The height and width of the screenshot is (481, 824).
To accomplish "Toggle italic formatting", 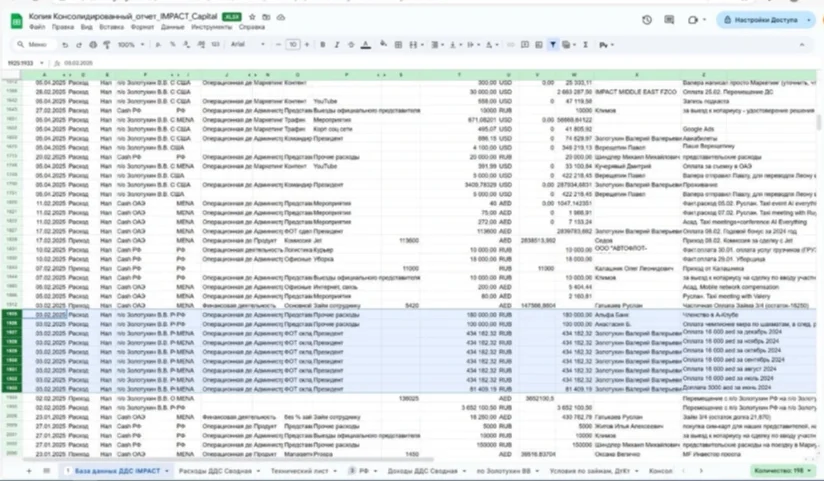I will 337,45.
